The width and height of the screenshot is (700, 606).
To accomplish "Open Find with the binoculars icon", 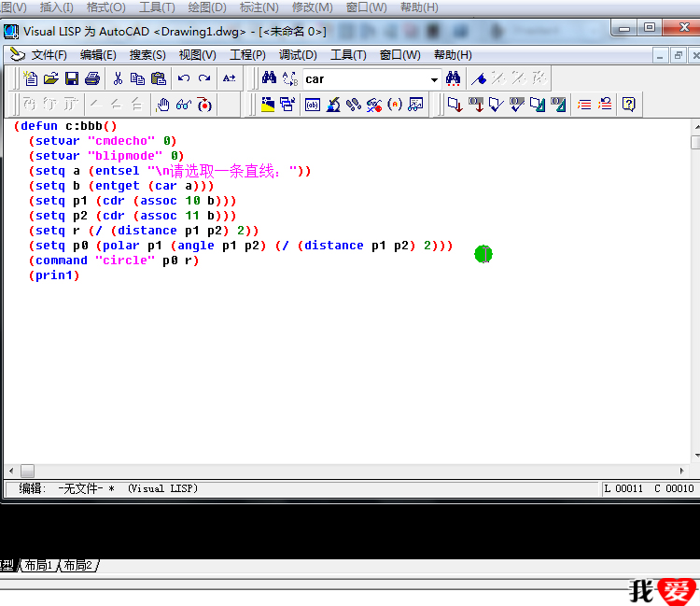I will [x=269, y=78].
